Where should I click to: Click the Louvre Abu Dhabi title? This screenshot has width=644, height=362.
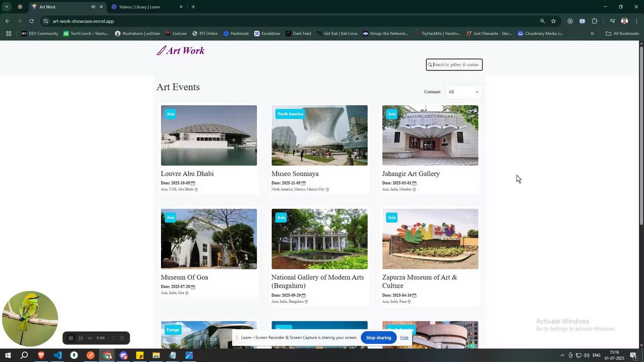(x=187, y=174)
